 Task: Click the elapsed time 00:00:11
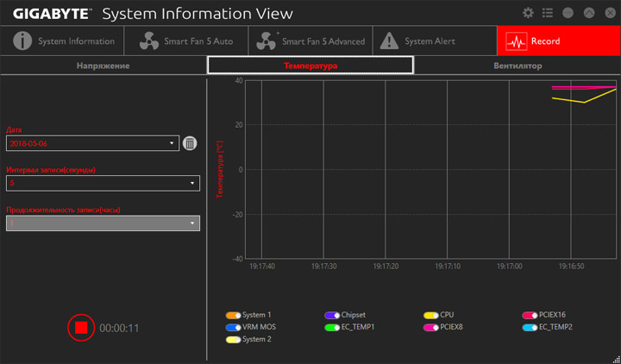pos(119,329)
